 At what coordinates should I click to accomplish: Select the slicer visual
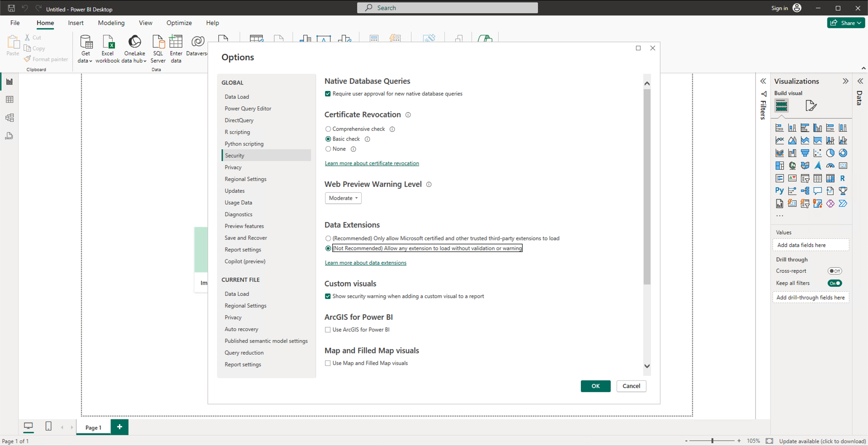(x=805, y=179)
